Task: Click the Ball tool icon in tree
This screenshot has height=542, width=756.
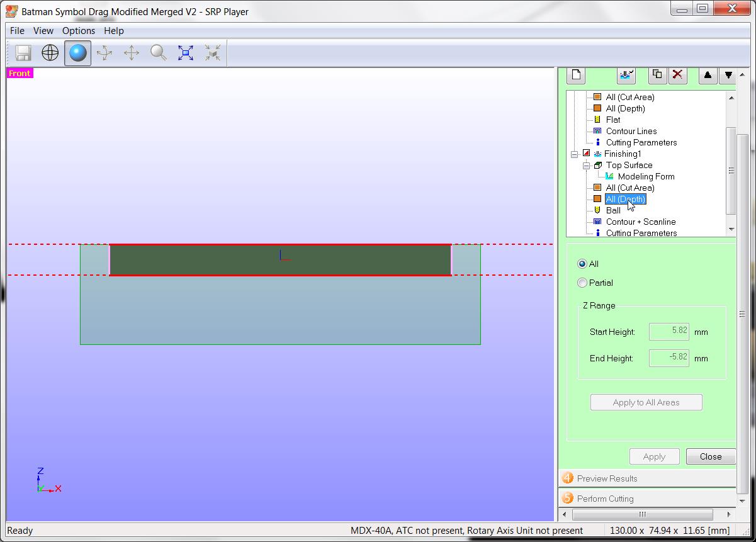Action: (597, 210)
